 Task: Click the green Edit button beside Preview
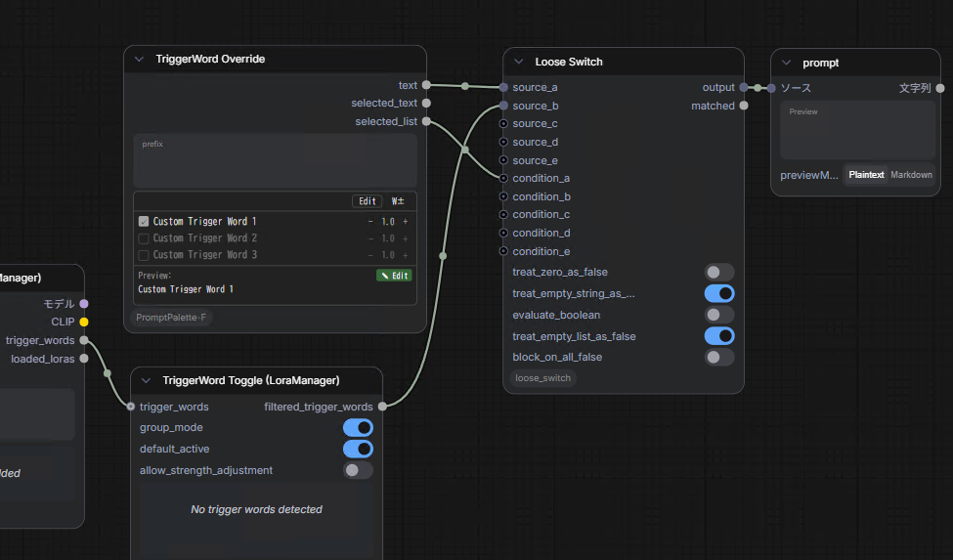pos(394,276)
